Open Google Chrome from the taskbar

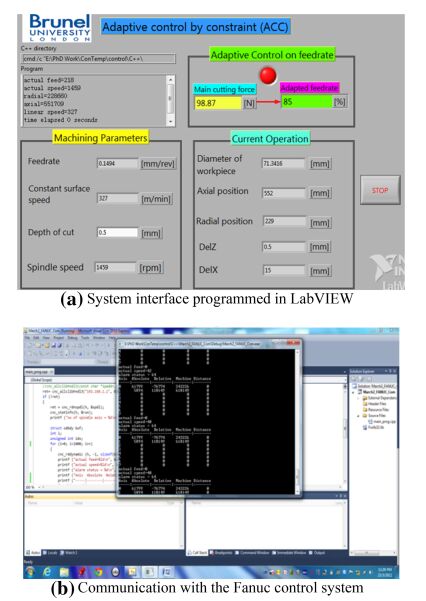(99, 572)
